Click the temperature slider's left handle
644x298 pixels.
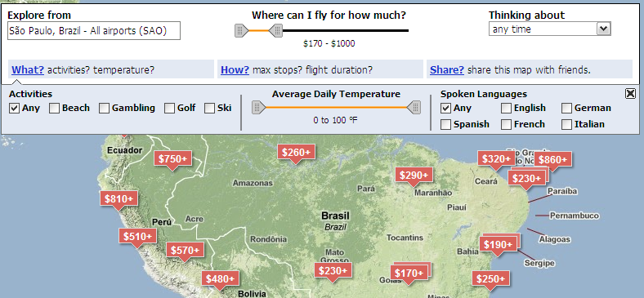point(259,108)
